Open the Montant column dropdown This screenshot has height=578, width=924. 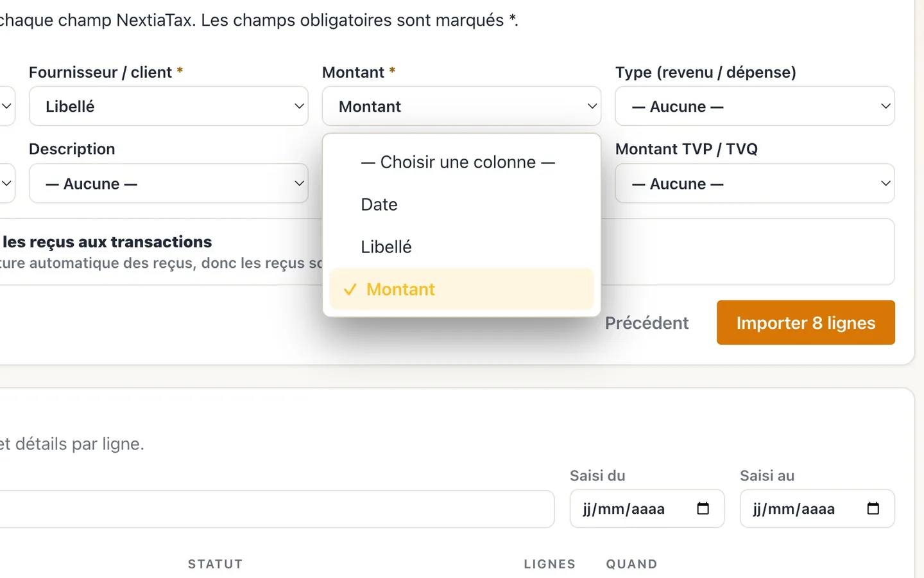(461, 106)
